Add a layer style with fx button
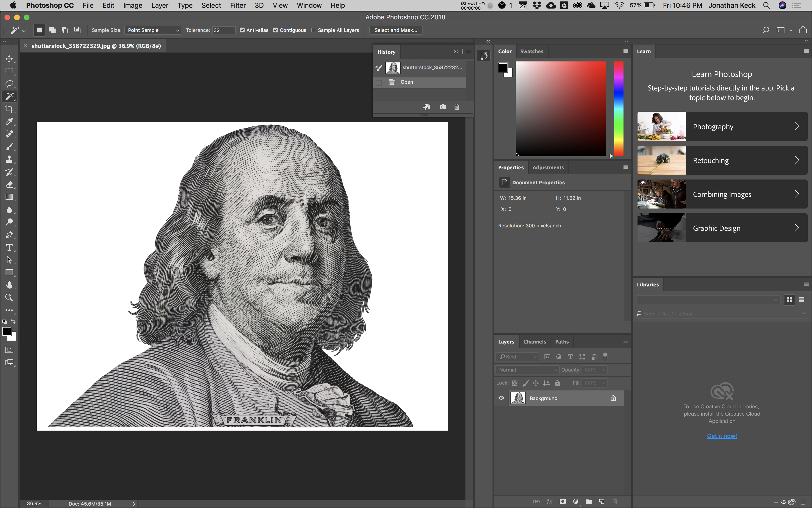 point(549,501)
